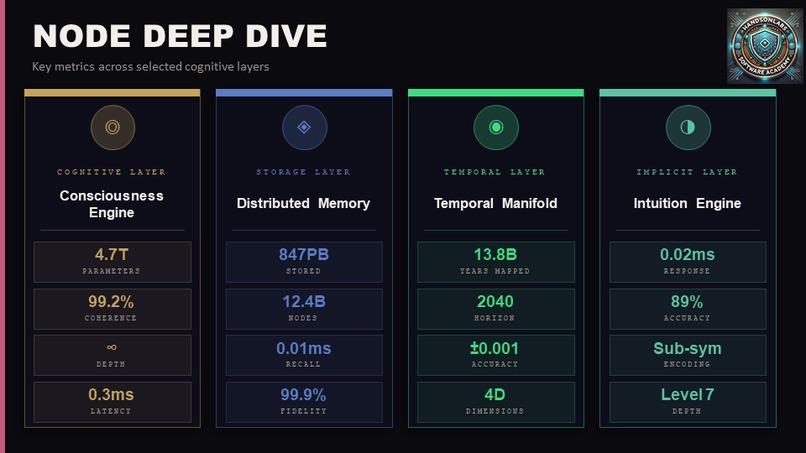Click the 99.9% fidelity metric
The height and width of the screenshot is (453, 806).
pos(304,402)
